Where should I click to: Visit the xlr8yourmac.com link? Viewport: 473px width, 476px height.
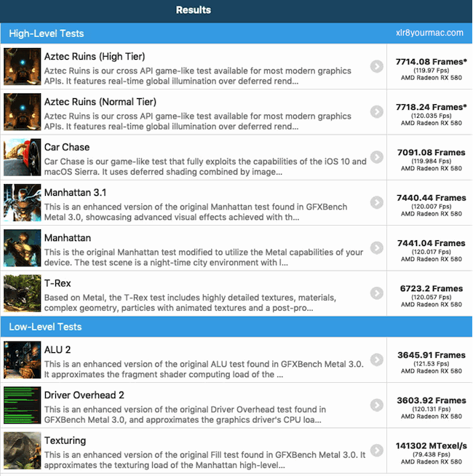(429, 33)
